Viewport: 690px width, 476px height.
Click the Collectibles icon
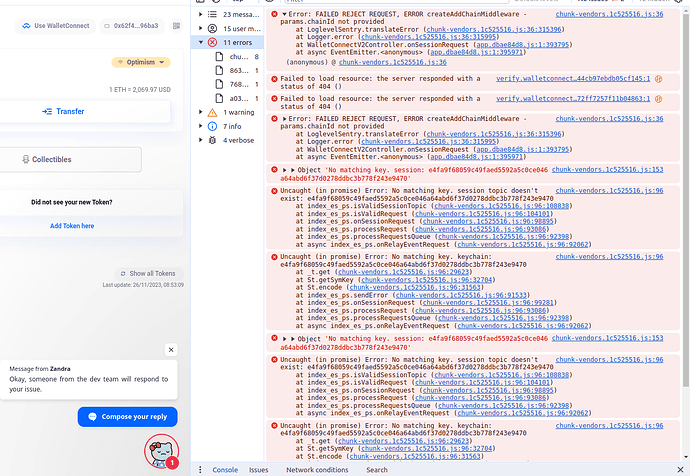coord(26,160)
